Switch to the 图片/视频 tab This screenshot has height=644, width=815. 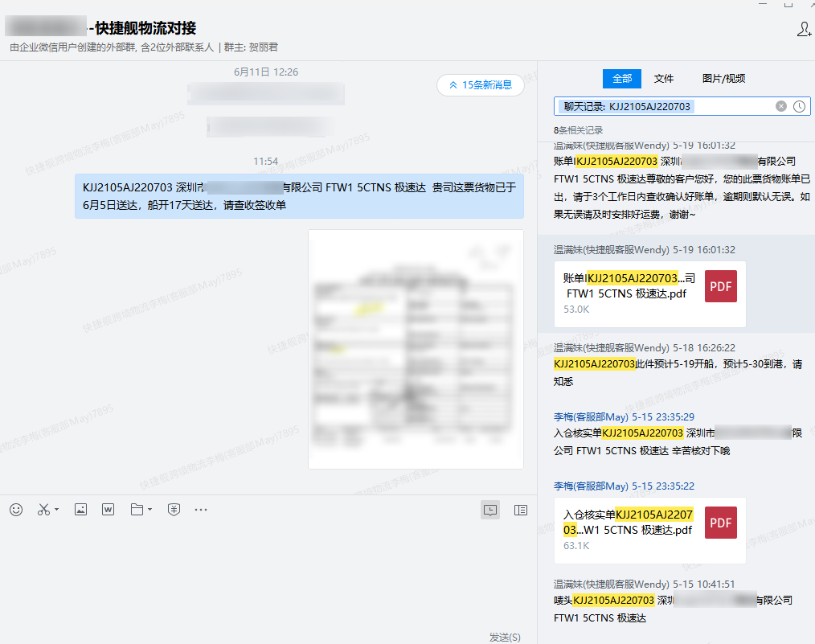723,79
